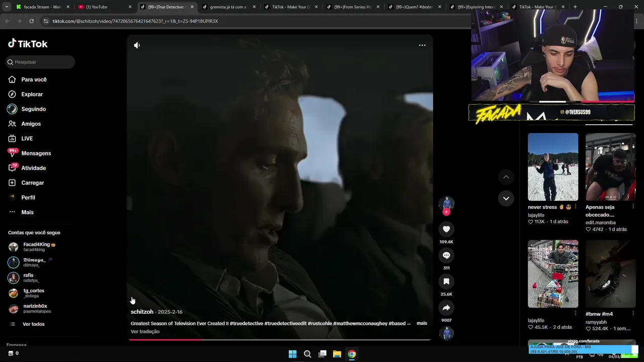Switch to (1) YouTube browser tab
Image resolution: width=644 pixels, height=362 pixels.
point(105,7)
